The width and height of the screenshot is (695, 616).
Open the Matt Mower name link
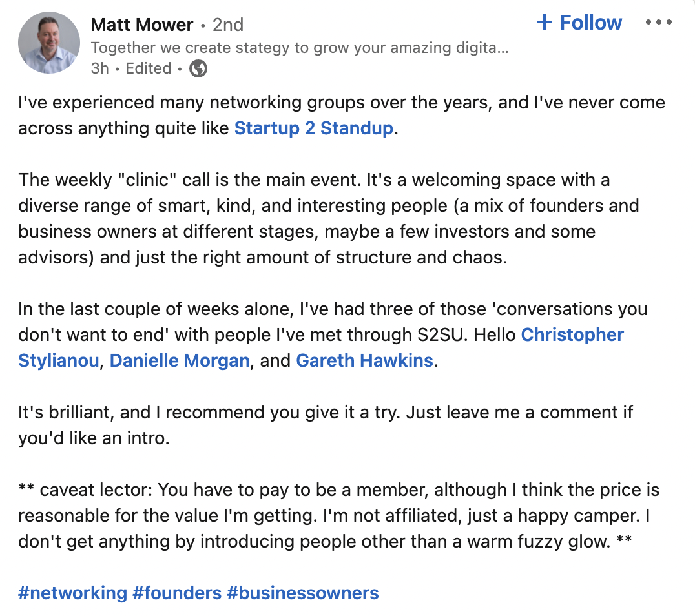[x=142, y=25]
